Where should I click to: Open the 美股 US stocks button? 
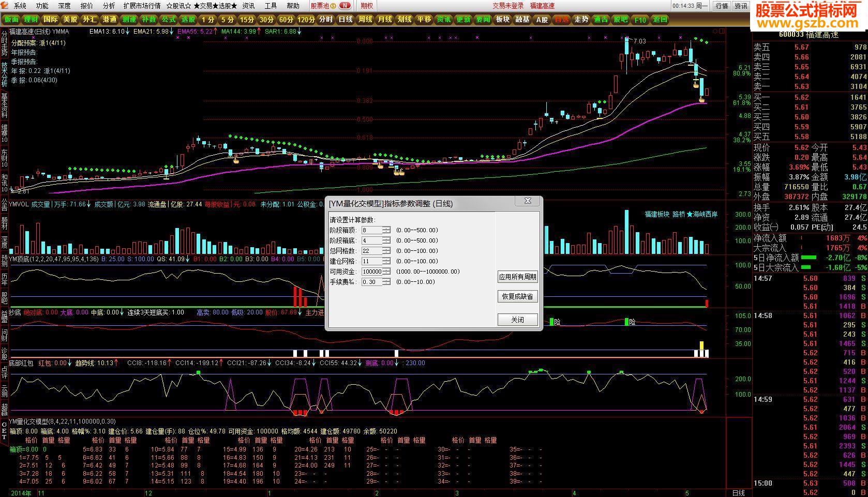(x=70, y=20)
